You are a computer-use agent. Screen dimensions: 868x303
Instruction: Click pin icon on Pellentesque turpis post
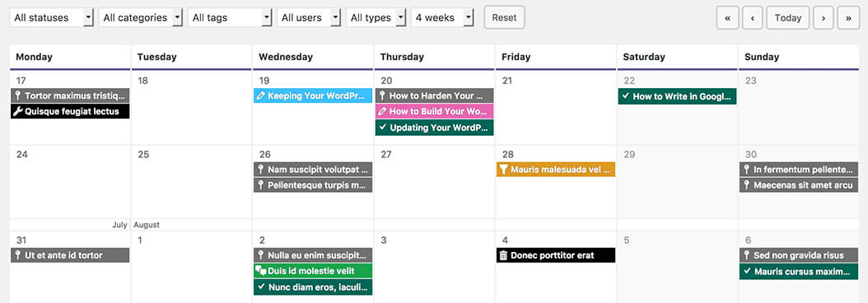click(261, 184)
